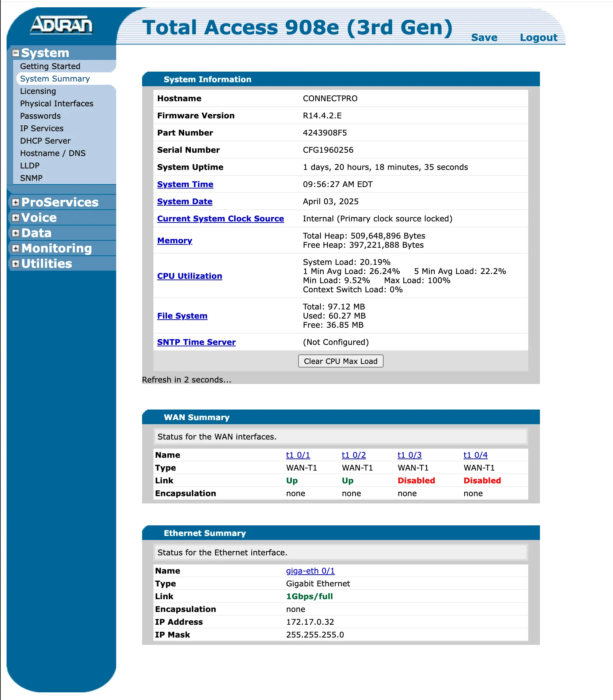
Task: Click IP mask value 255.255.255.0
Action: [x=315, y=635]
